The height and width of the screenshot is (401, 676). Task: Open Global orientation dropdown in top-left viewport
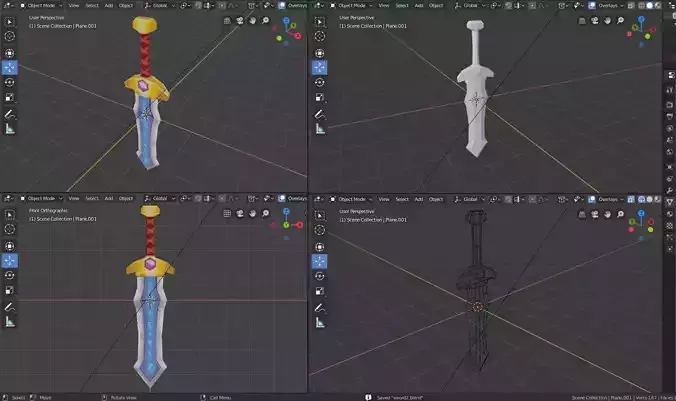pyautogui.click(x=160, y=6)
